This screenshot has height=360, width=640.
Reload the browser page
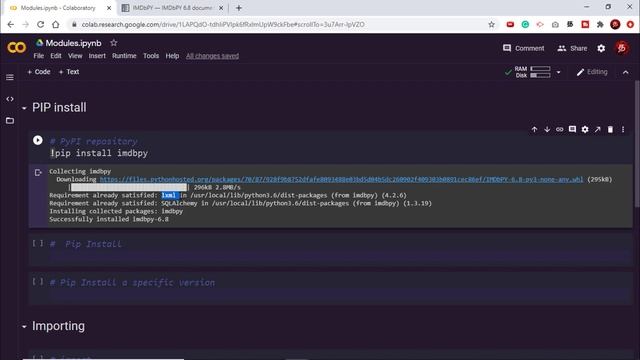tap(40, 24)
